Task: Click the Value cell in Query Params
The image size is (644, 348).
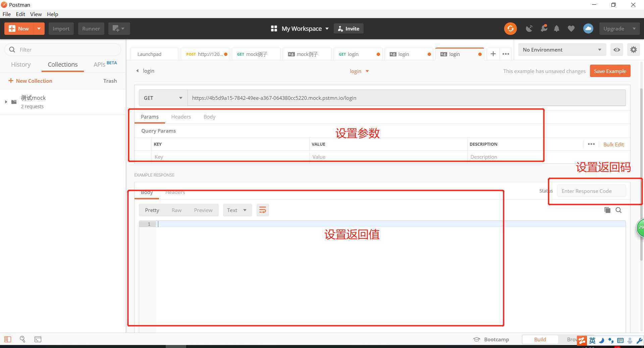Action: click(x=388, y=157)
